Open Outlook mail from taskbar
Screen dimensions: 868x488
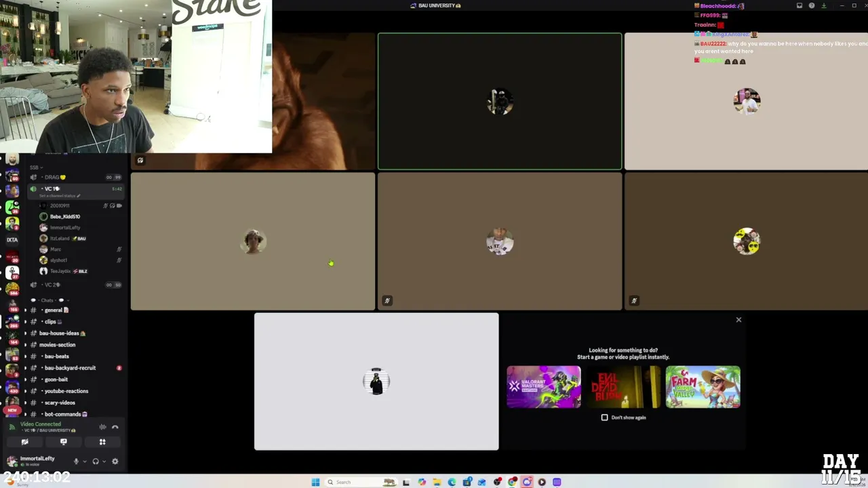click(481, 482)
